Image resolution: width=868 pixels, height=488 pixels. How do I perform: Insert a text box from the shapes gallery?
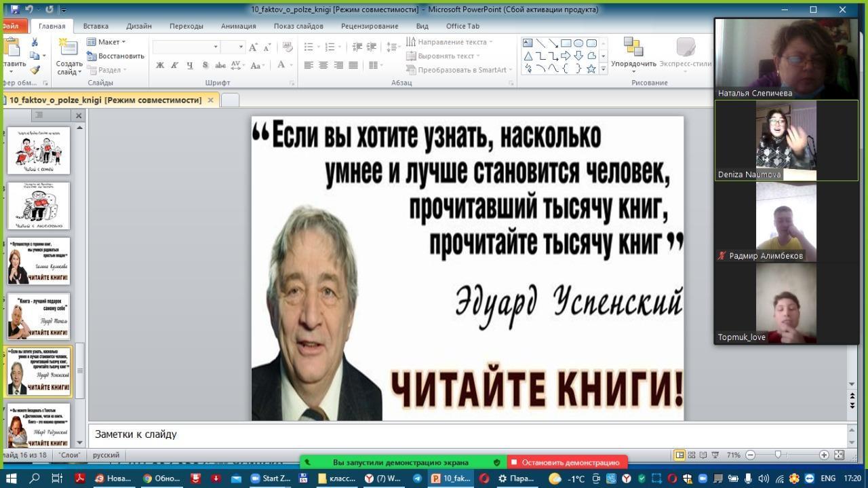528,43
